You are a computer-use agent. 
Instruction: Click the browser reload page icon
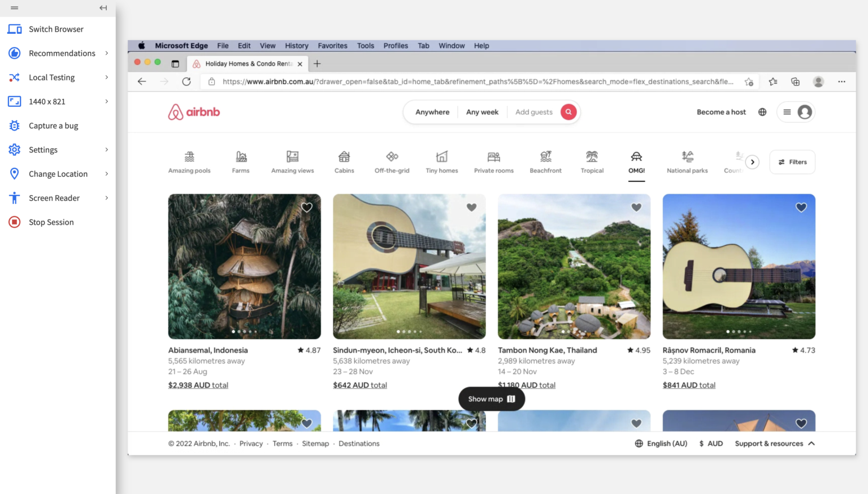[x=186, y=81]
